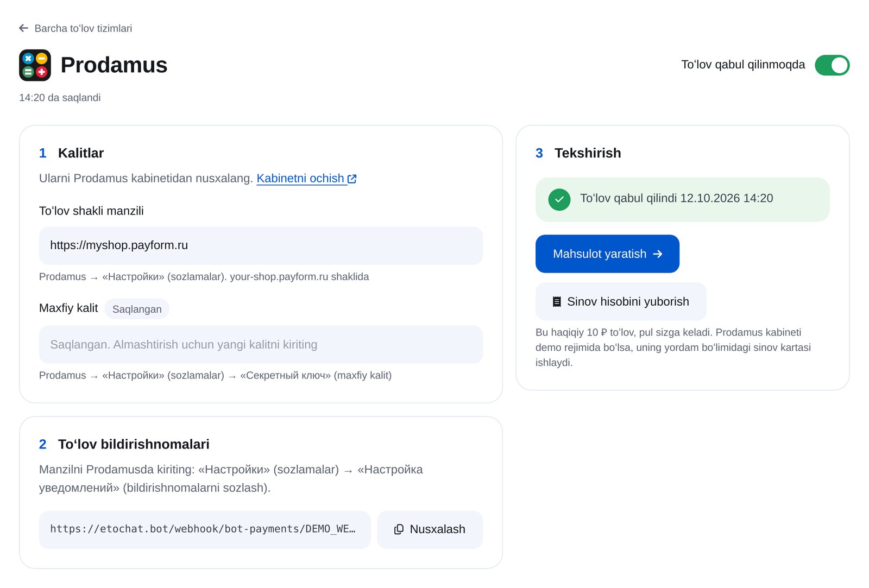Select the webhook URL field
Viewport: 869px width, 588px height.
tap(205, 530)
